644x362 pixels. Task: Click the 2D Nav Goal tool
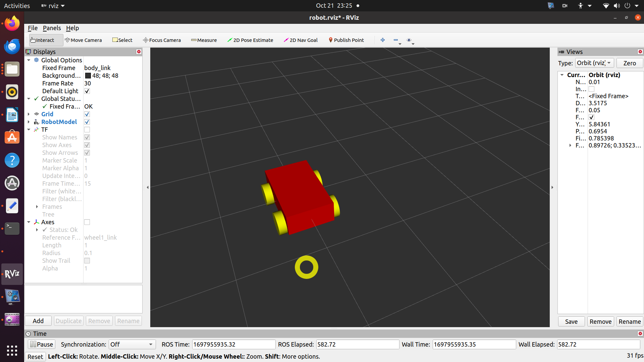(301, 40)
